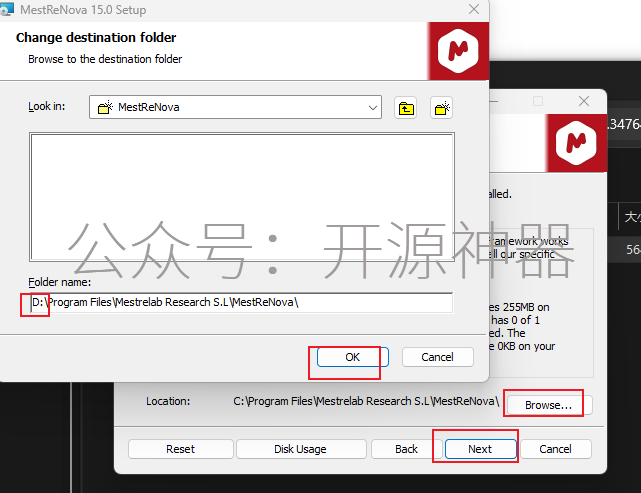Image resolution: width=641 pixels, height=493 pixels.
Task: Click Next in the background setup window
Action: tap(480, 449)
